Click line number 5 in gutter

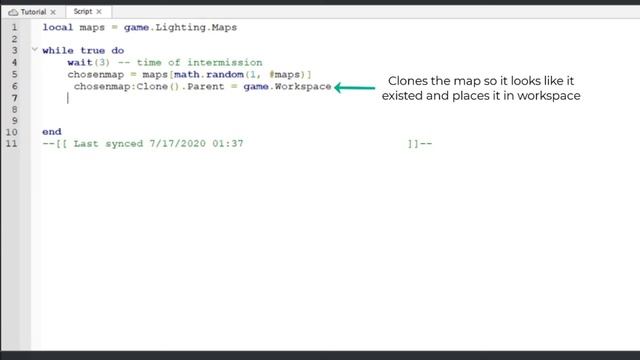[14, 74]
